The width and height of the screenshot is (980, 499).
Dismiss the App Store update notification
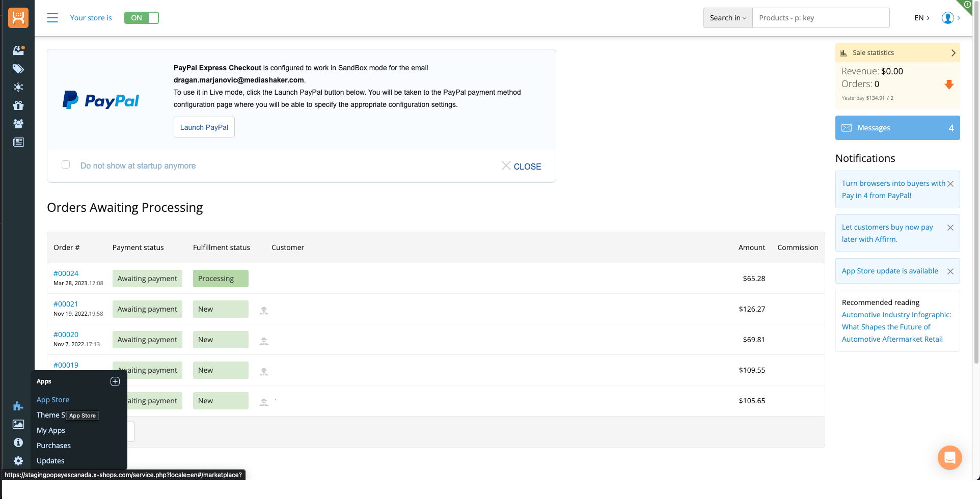tap(950, 271)
